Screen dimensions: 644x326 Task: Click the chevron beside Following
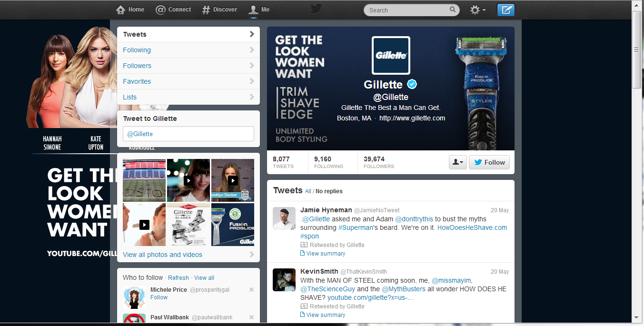coord(252,50)
